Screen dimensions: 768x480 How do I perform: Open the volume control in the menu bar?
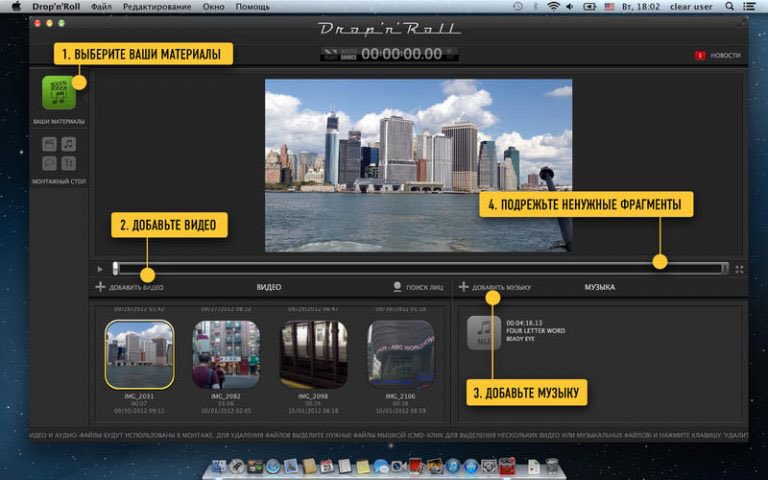[570, 6]
